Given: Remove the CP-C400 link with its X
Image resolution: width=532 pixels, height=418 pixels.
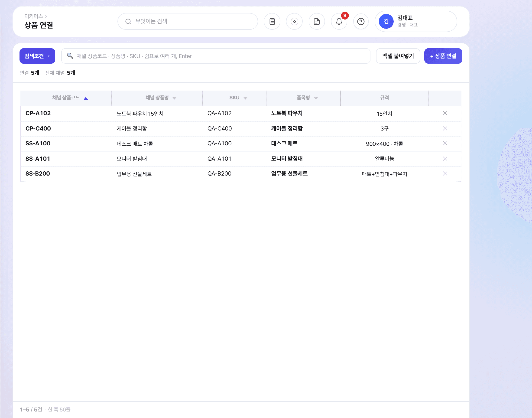Looking at the screenshot, I should point(445,128).
